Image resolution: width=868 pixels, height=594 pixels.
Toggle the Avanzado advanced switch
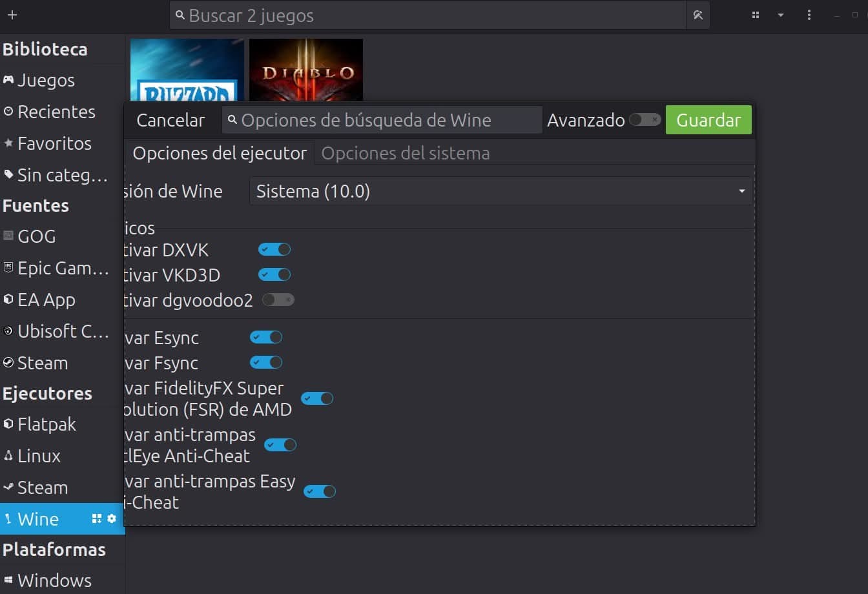tap(645, 119)
